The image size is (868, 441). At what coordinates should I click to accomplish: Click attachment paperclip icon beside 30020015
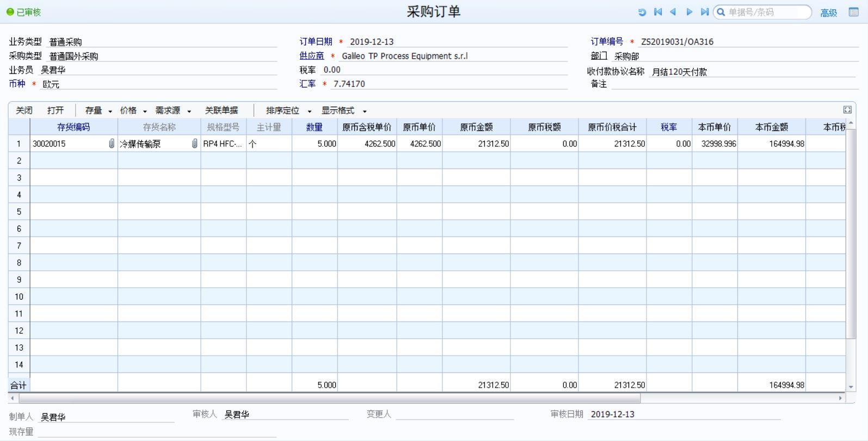(112, 144)
